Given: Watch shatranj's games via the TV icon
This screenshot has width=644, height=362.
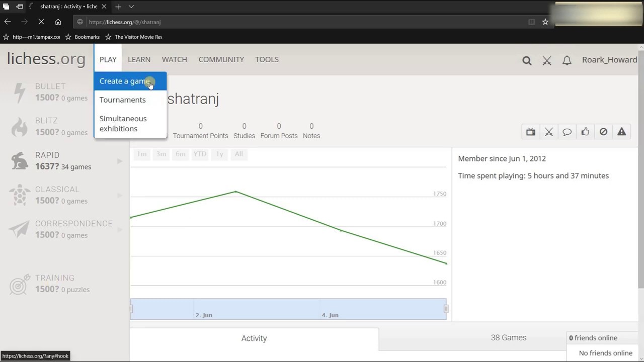Looking at the screenshot, I should click(531, 132).
